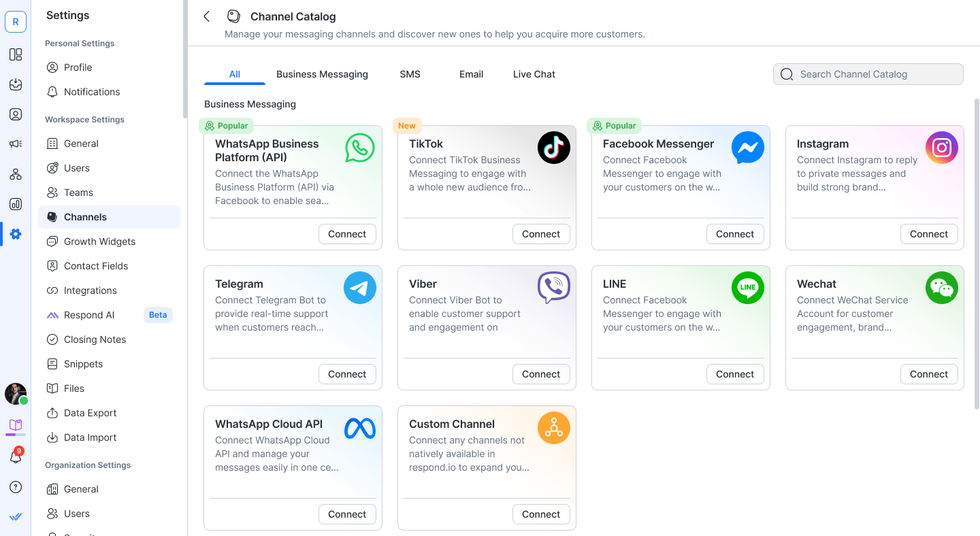The width and height of the screenshot is (980, 536).
Task: Open the Reports bar-chart icon
Action: pos(15,203)
